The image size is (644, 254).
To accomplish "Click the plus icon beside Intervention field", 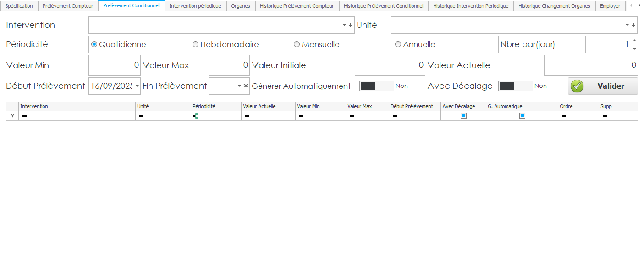I will (351, 26).
